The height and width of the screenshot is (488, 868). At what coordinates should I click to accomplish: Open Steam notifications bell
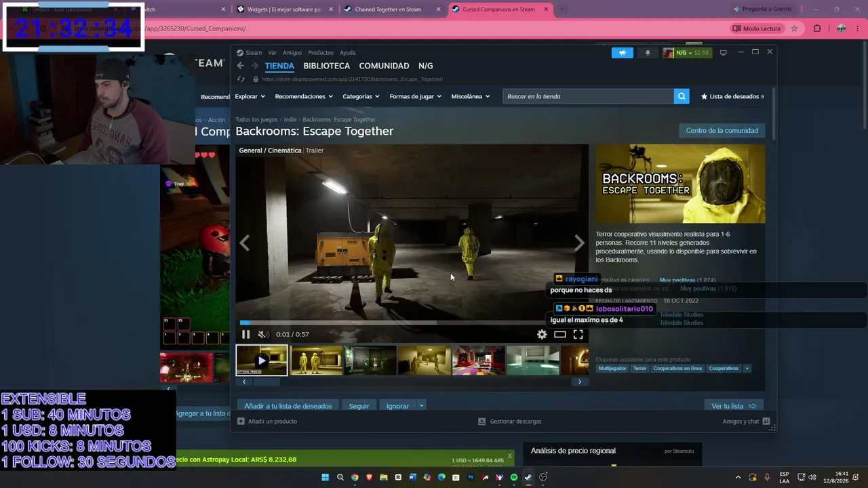648,52
